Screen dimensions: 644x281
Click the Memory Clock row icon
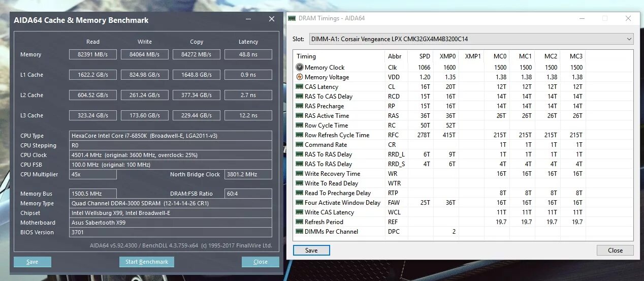click(300, 67)
